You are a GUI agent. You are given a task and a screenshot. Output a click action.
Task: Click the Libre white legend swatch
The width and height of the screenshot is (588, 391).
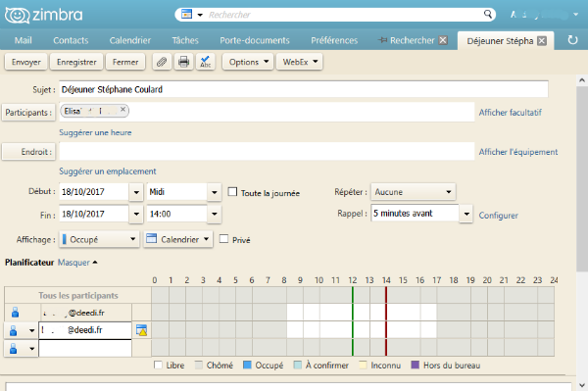[158, 365]
